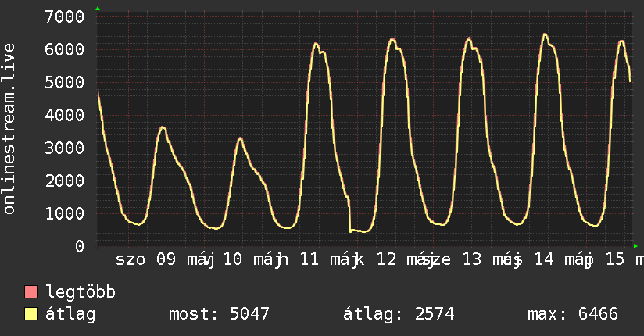Click the 3000 y-axis label
Image resolution: width=644 pixels, height=336 pixels.
[65, 148]
